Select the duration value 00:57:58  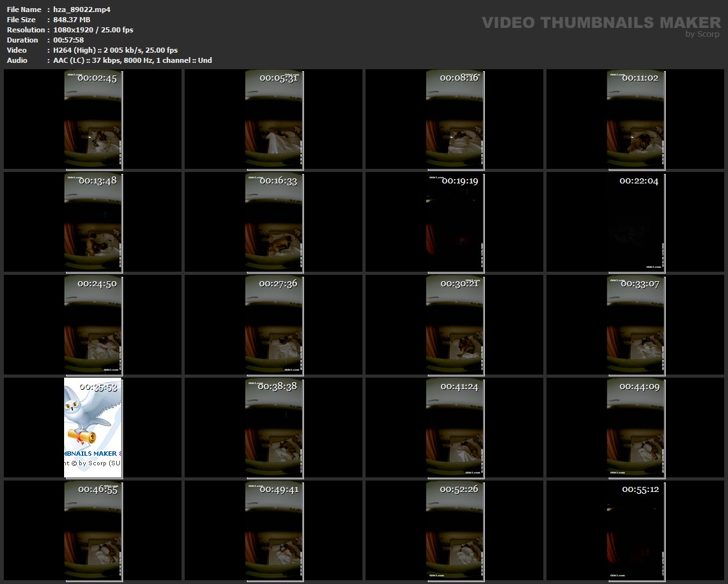(69, 40)
